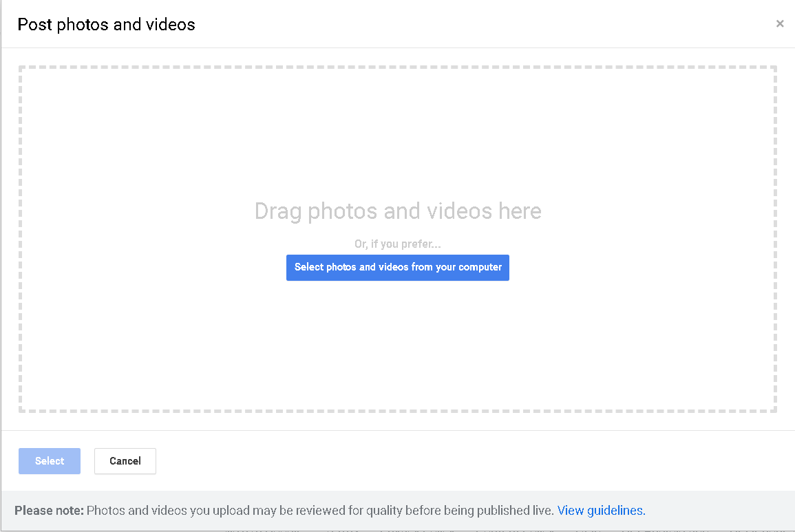This screenshot has height=532, width=795.
Task: Close the Post photos and videos dialog
Action: (780, 23)
